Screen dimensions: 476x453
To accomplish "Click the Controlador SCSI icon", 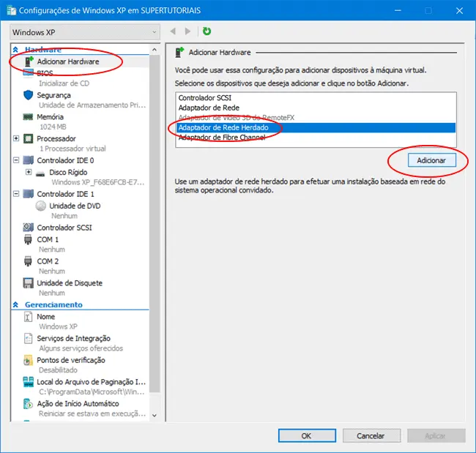I will pyautogui.click(x=29, y=228).
